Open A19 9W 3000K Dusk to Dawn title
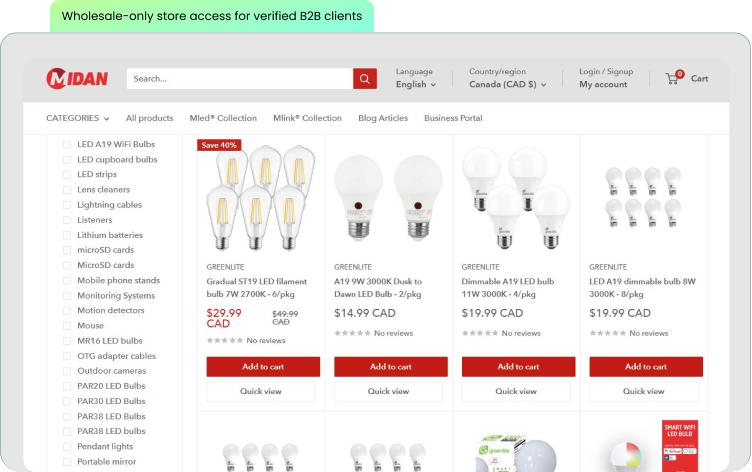 coord(378,288)
